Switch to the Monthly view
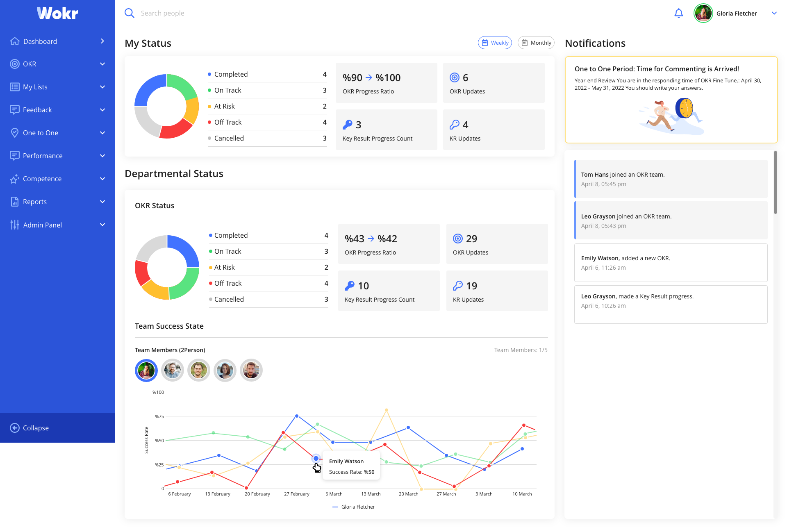 (536, 43)
